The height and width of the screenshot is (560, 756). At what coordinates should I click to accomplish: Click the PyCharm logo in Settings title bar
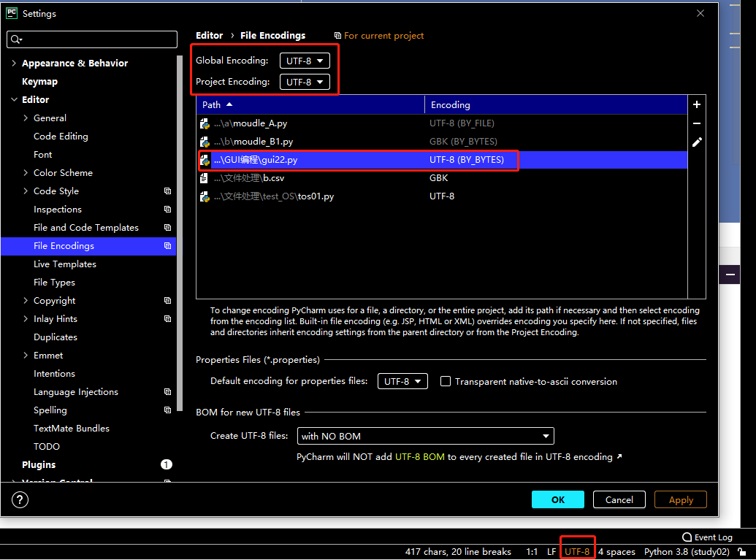coord(12,13)
